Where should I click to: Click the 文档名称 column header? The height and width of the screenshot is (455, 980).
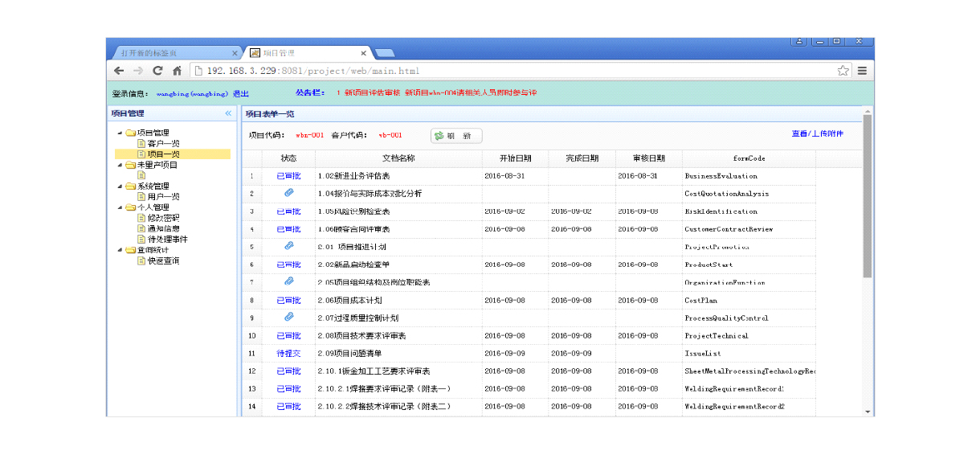(398, 158)
